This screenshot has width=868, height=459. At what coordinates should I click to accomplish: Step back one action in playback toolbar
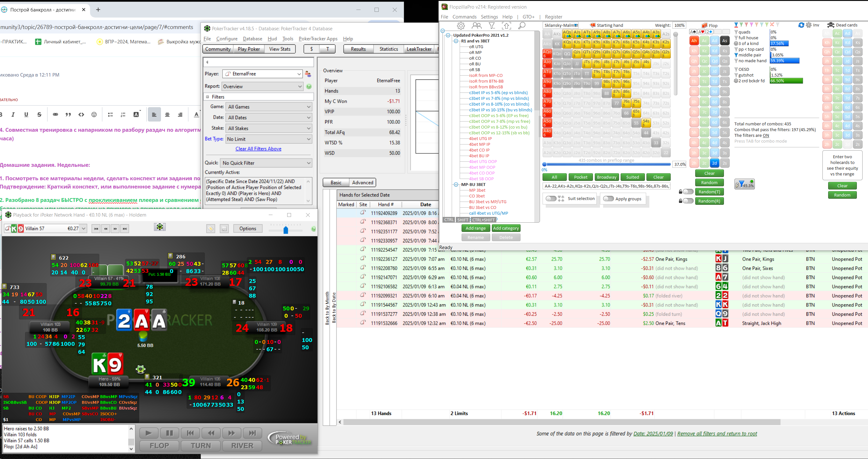[106, 229]
